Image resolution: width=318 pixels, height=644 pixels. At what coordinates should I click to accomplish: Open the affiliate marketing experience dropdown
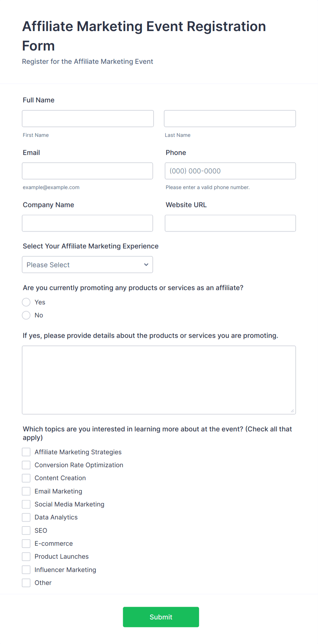pyautogui.click(x=87, y=264)
